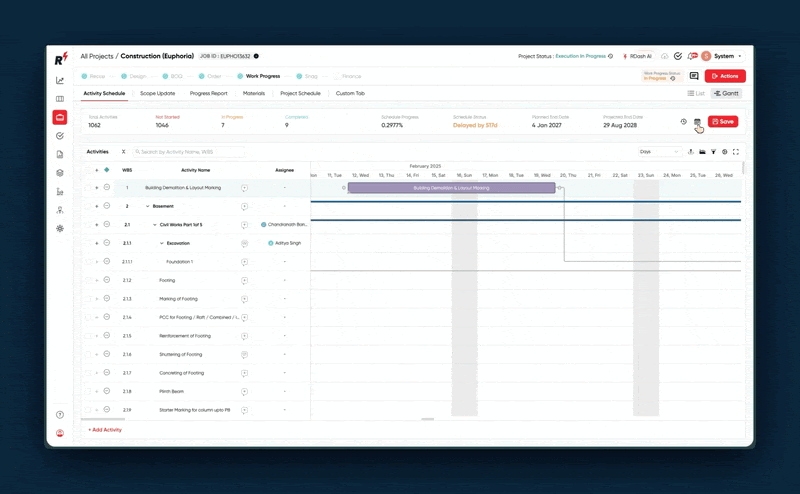Viewport: 800px width, 494px height.
Task: Click the comment icon on Basement row
Action: pos(244,206)
